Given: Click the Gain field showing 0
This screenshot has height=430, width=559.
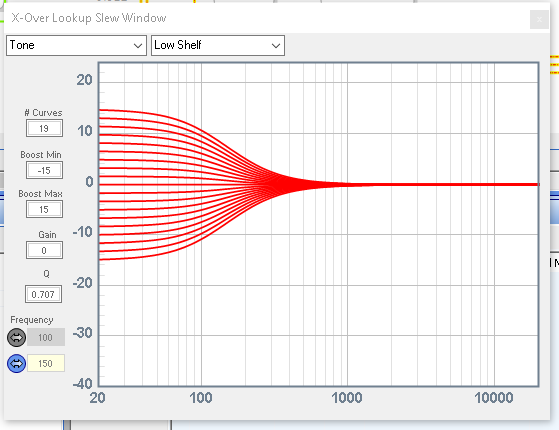Looking at the screenshot, I should coord(44,250).
